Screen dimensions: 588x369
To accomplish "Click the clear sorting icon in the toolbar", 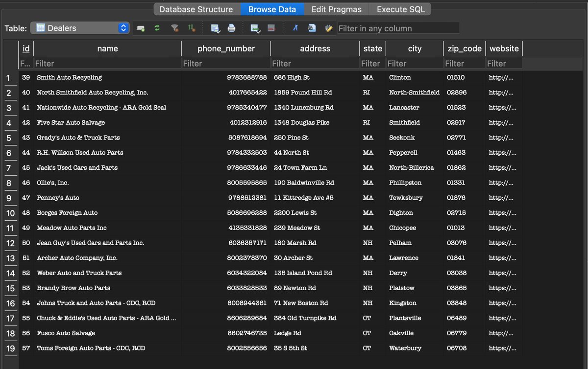I will 191,28.
